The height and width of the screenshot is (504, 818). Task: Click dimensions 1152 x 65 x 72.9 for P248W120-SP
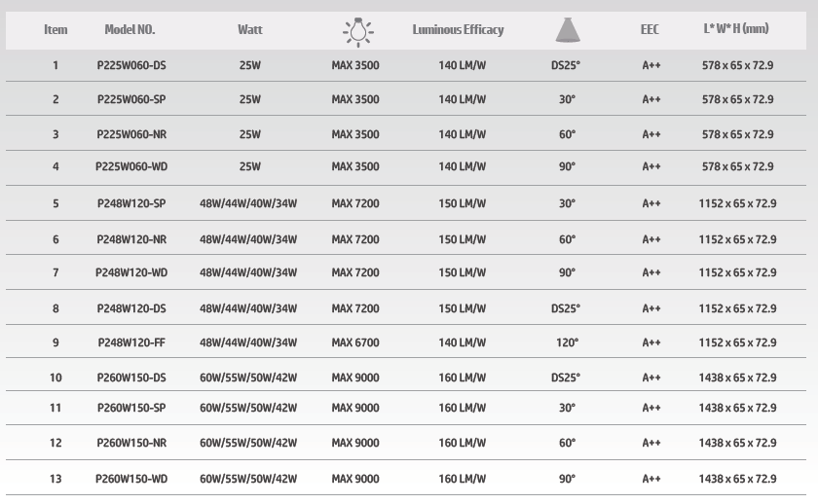tap(737, 204)
